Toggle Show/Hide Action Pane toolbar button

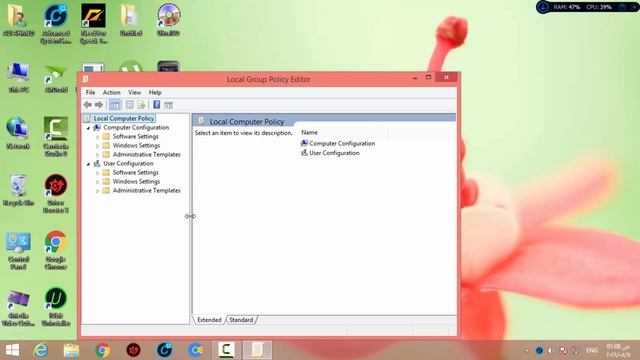click(x=168, y=105)
